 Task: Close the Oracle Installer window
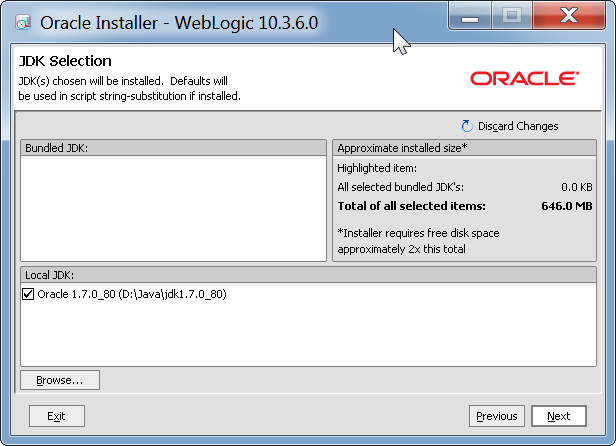point(568,16)
